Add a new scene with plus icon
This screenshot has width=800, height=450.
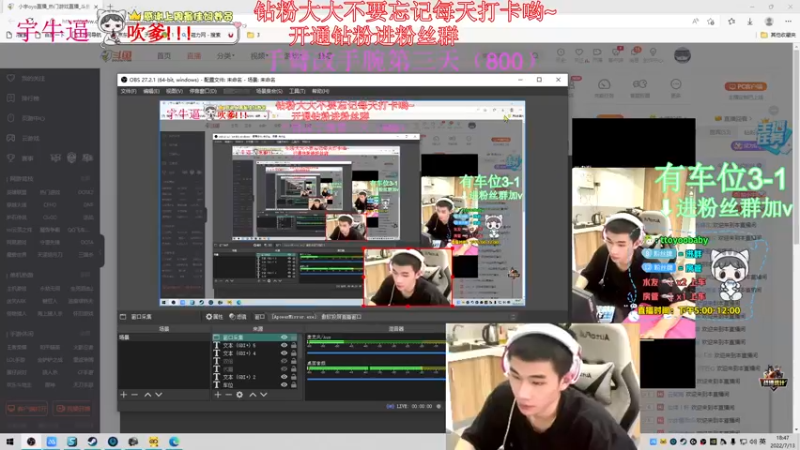(123, 394)
